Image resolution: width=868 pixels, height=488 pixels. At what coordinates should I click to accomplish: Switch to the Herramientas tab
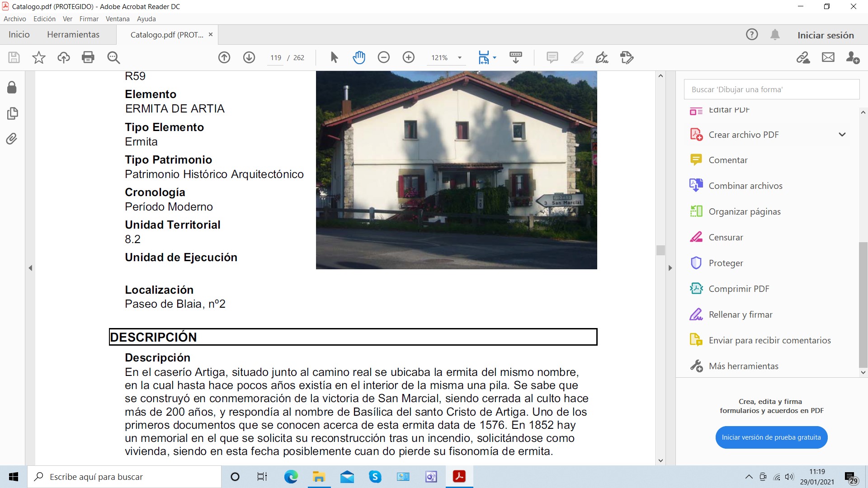73,35
